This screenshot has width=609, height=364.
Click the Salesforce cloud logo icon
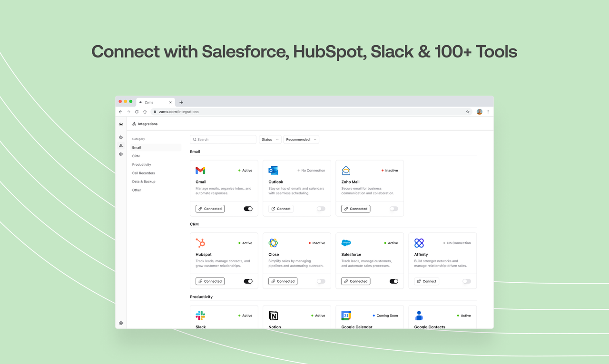click(x=346, y=243)
